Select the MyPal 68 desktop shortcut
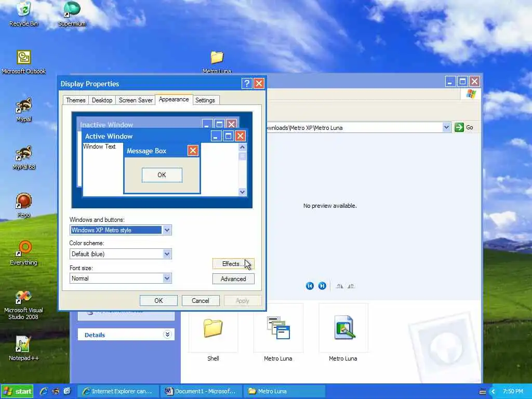This screenshot has height=399, width=532. 23,157
